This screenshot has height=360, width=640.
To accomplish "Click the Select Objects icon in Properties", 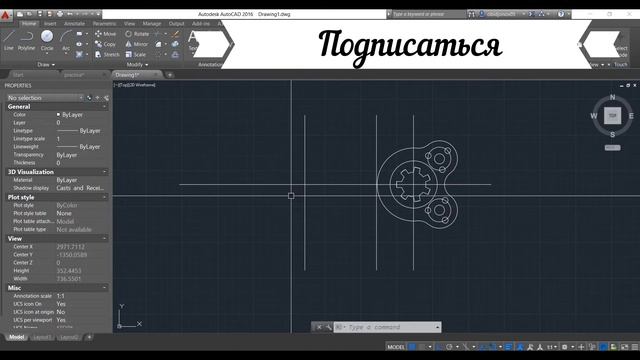I will [98, 98].
